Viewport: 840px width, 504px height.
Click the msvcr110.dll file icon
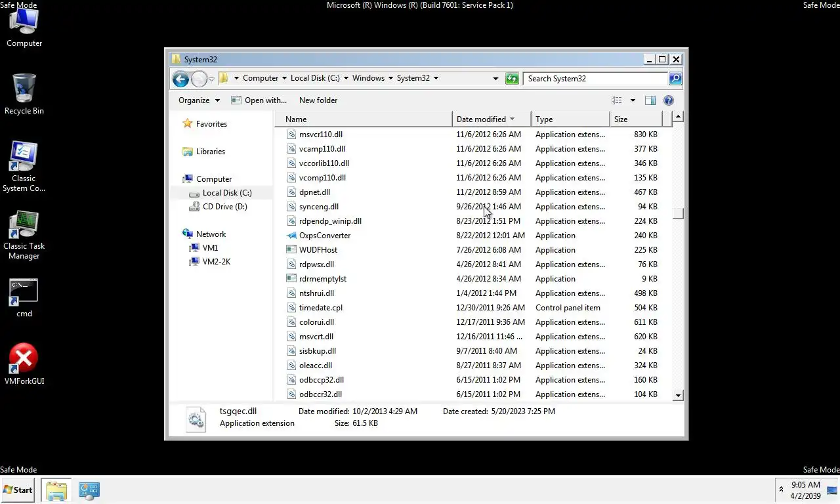coord(292,135)
